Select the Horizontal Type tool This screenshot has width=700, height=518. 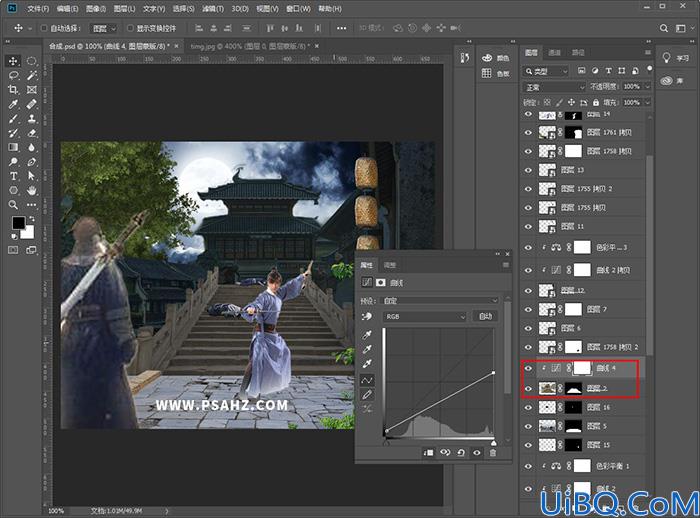[x=13, y=176]
